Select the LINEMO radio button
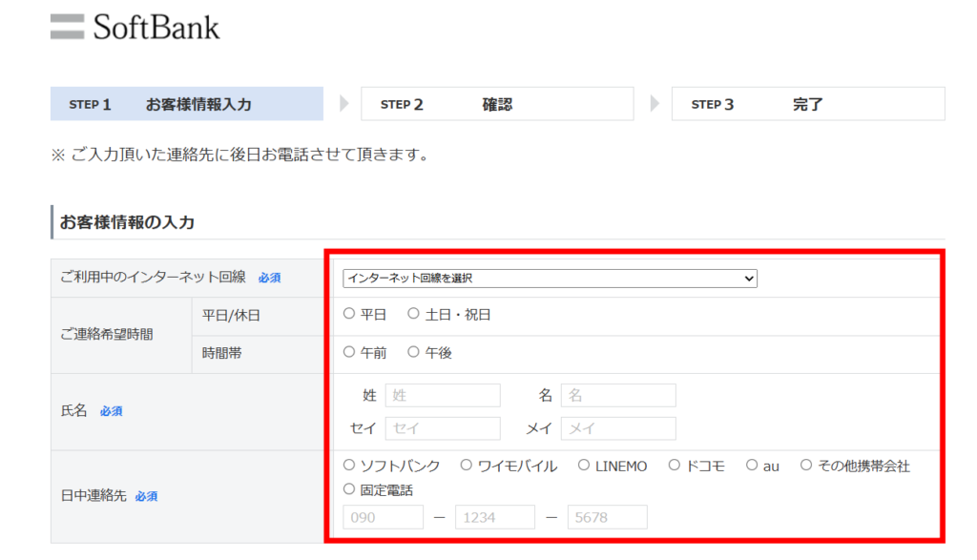977x560 pixels. click(583, 465)
